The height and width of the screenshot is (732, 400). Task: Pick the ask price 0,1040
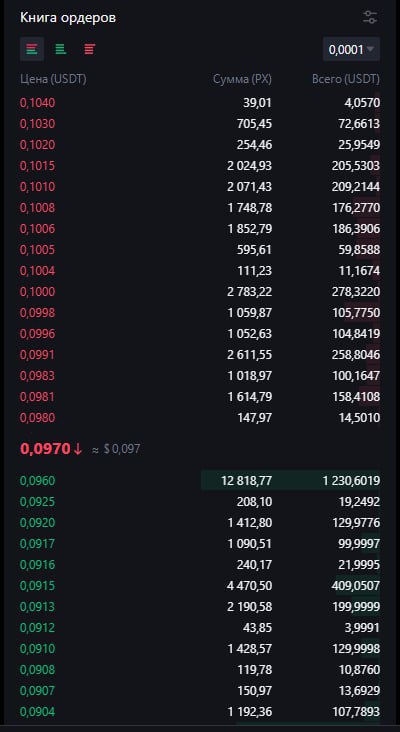pos(37,103)
